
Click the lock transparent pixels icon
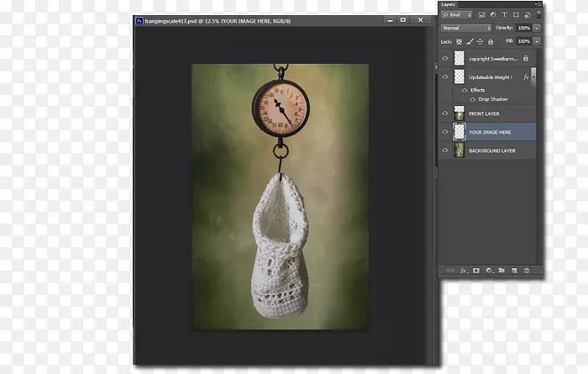coord(459,42)
